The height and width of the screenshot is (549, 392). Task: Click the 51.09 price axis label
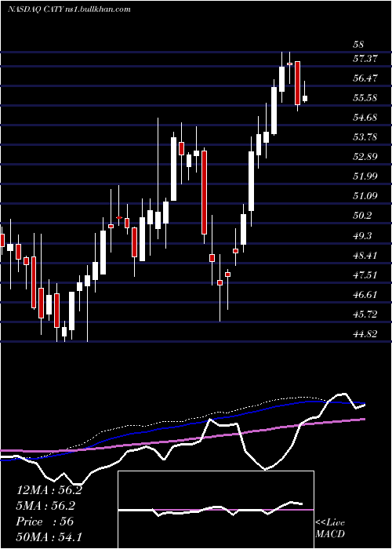[365, 196]
